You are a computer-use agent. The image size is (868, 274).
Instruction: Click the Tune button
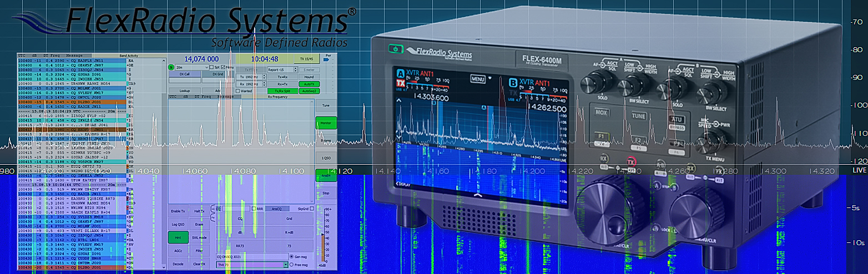pyautogui.click(x=326, y=105)
